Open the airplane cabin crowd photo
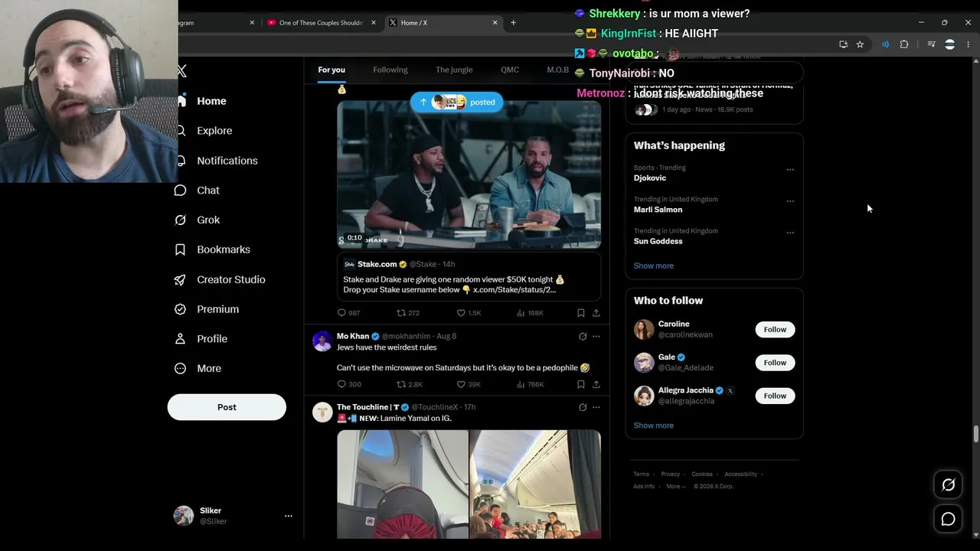980x551 pixels. tap(535, 484)
